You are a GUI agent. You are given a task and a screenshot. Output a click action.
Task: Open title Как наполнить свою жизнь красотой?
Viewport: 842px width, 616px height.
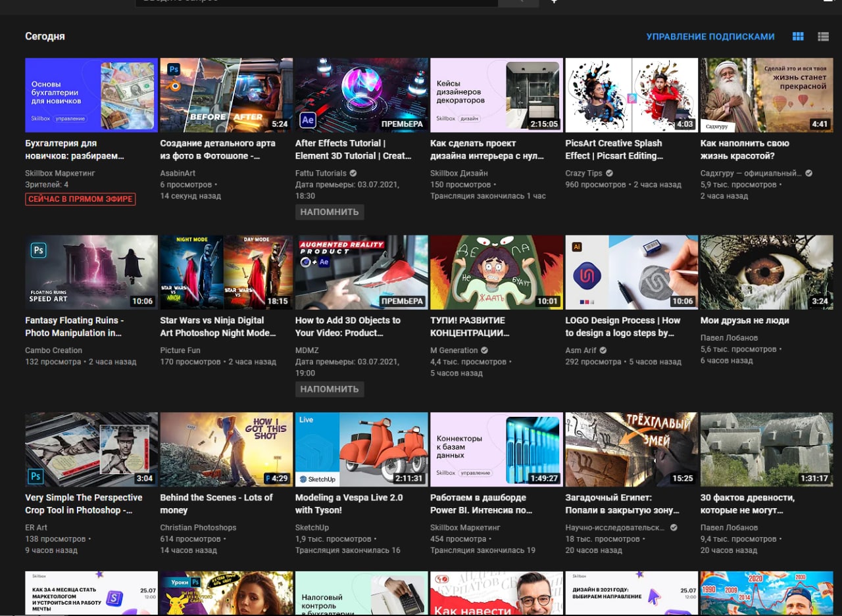coord(745,149)
